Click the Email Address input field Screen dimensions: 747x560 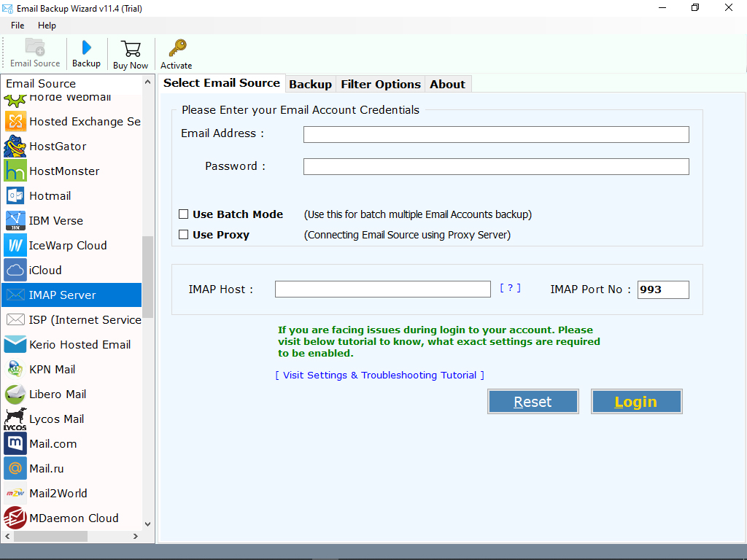(x=496, y=134)
